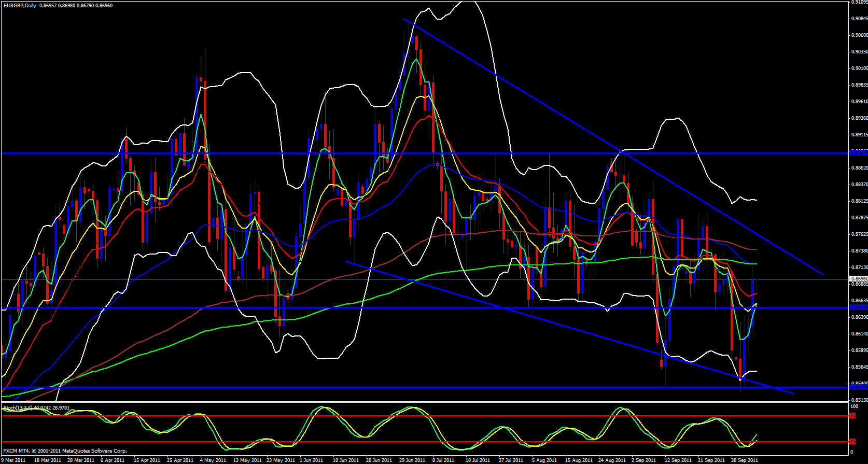Select the current price label 0.86960
This screenshot has height=464, width=868.
859,279
